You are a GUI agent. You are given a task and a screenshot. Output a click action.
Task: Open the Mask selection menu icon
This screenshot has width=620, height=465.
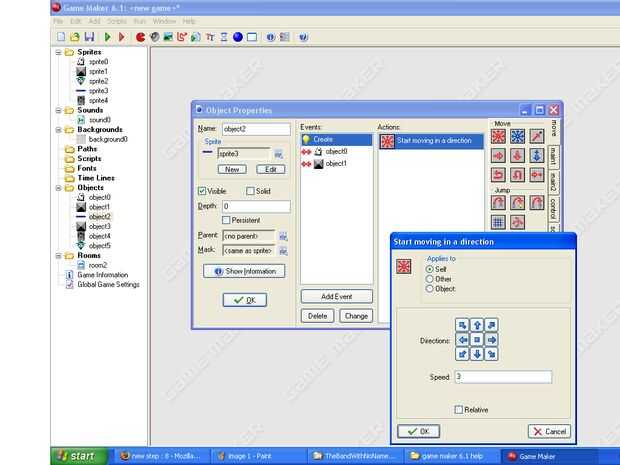[x=283, y=251]
